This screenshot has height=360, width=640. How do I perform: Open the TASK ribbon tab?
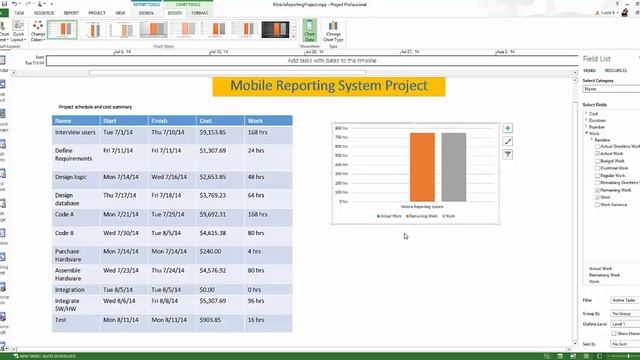click(19, 13)
